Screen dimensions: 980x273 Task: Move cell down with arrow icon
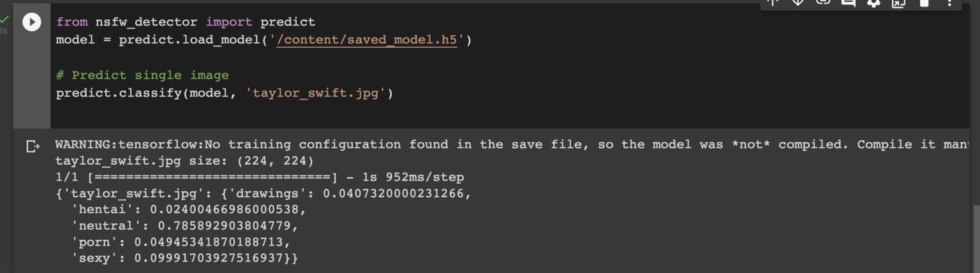[798, 3]
